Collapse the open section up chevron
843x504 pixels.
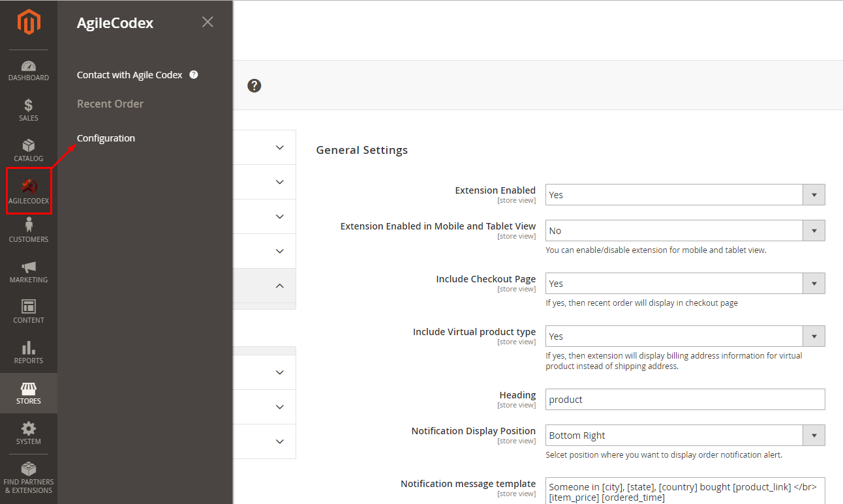point(280,286)
